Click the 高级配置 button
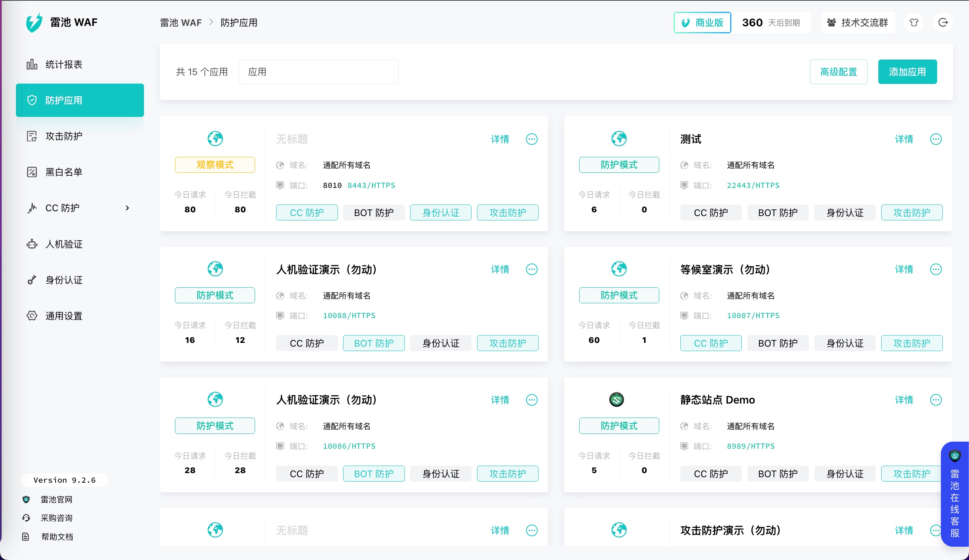The image size is (969, 560). tap(838, 72)
